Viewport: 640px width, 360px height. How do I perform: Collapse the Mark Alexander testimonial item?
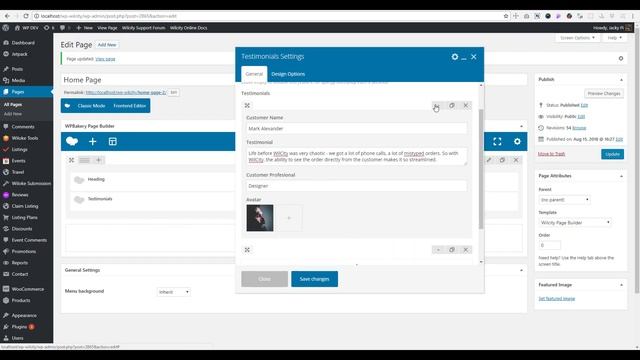(x=438, y=105)
